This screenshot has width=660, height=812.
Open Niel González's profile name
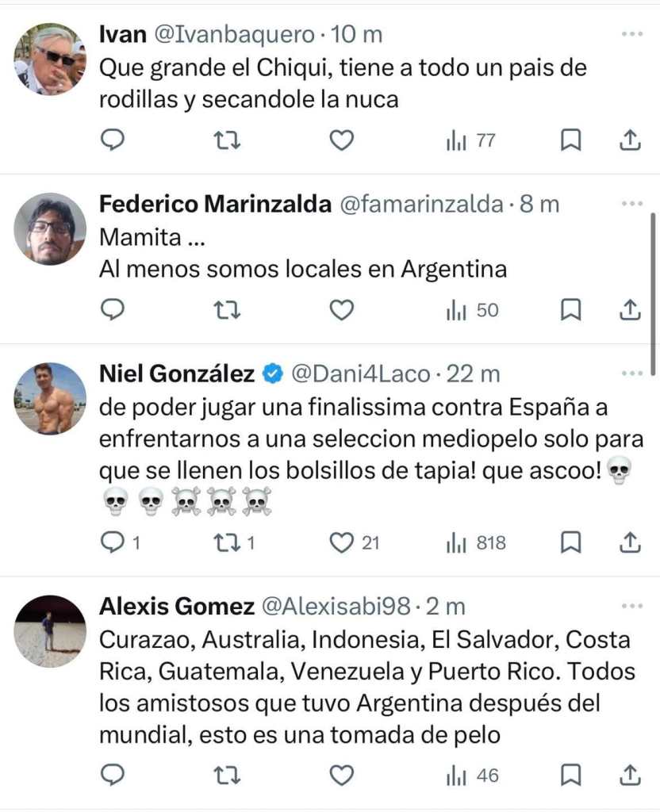[x=177, y=373]
